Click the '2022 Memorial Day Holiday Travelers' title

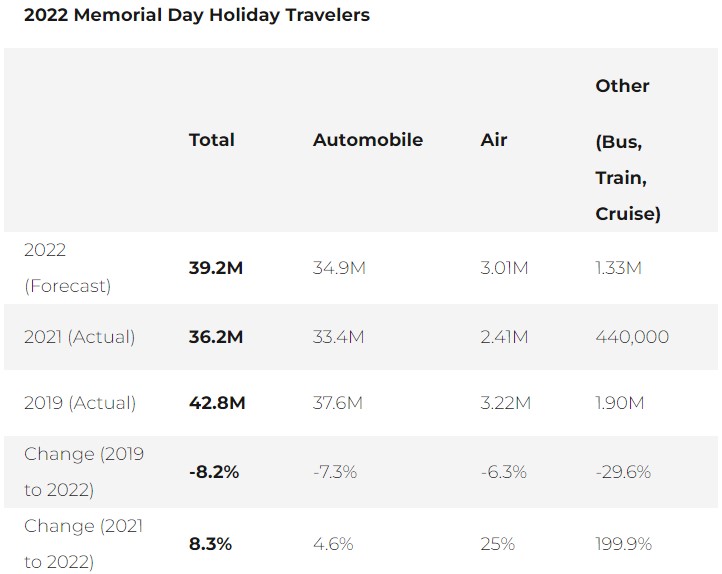196,15
